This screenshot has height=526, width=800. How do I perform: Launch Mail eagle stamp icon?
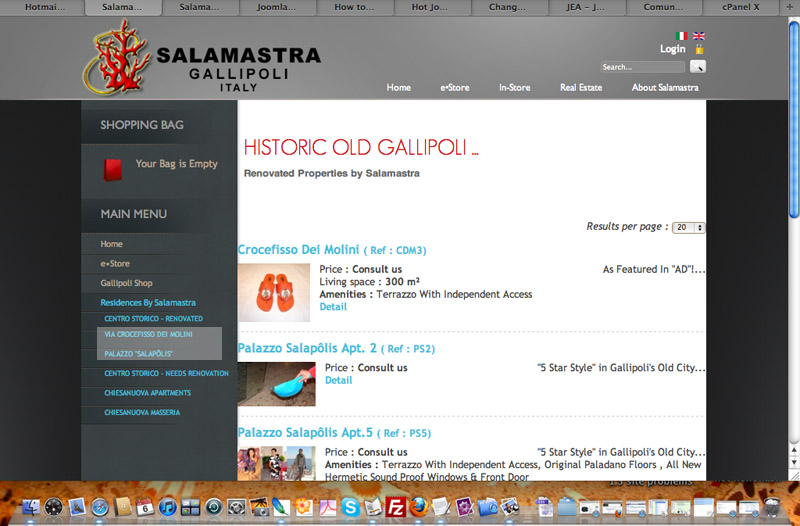pos(77,507)
